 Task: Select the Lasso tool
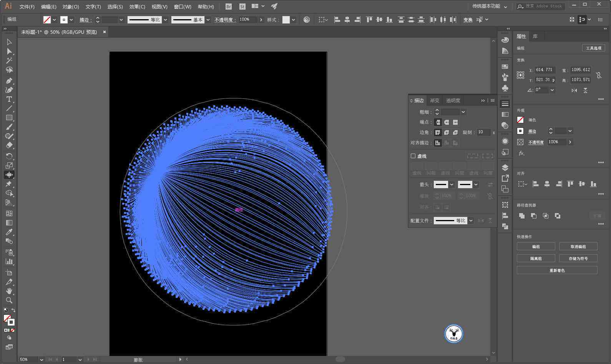tap(9, 70)
